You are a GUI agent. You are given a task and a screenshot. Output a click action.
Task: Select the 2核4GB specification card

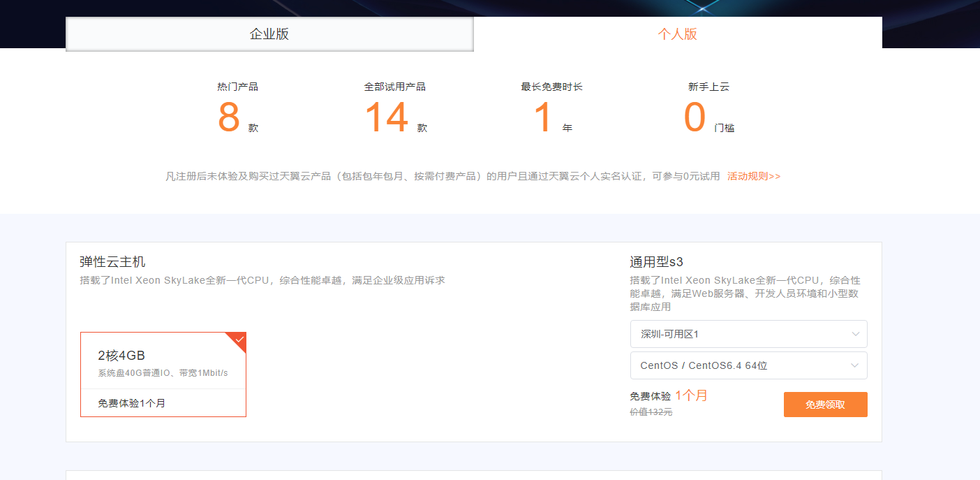163,374
